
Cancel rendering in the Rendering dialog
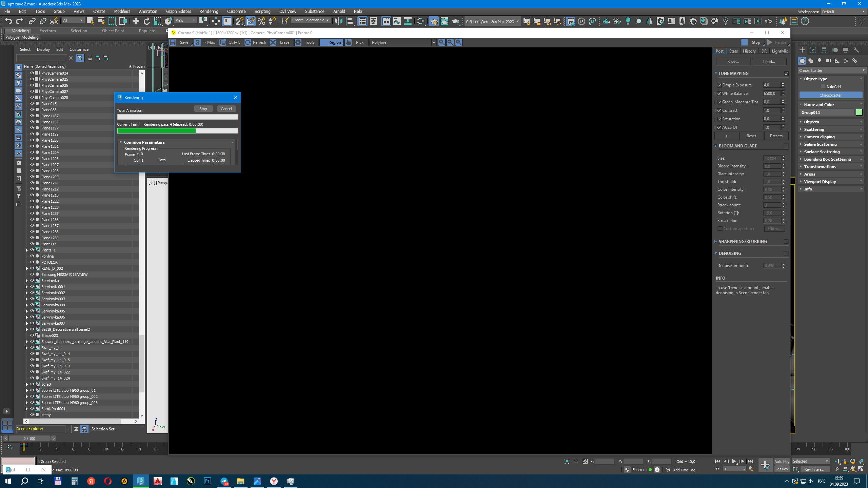tap(226, 109)
